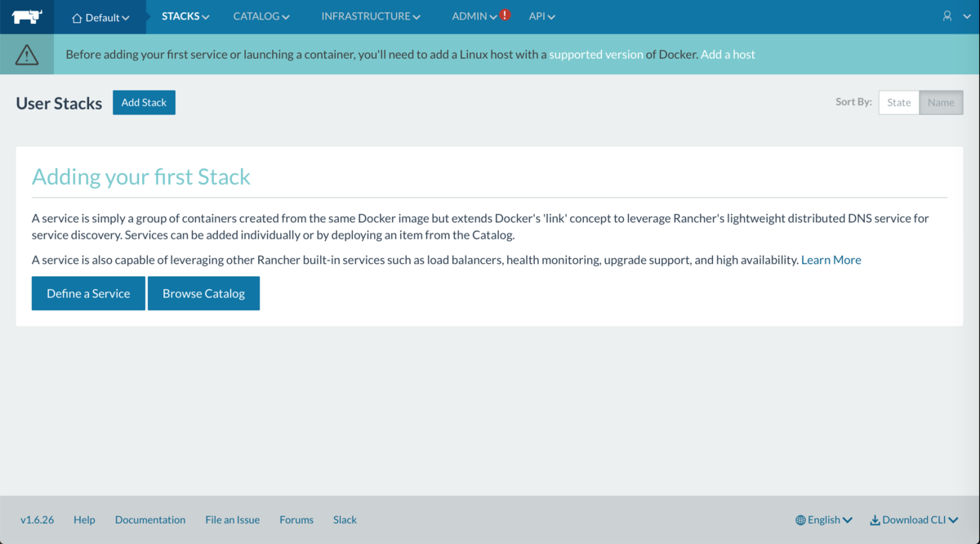Open the Documentation footer link

point(150,519)
